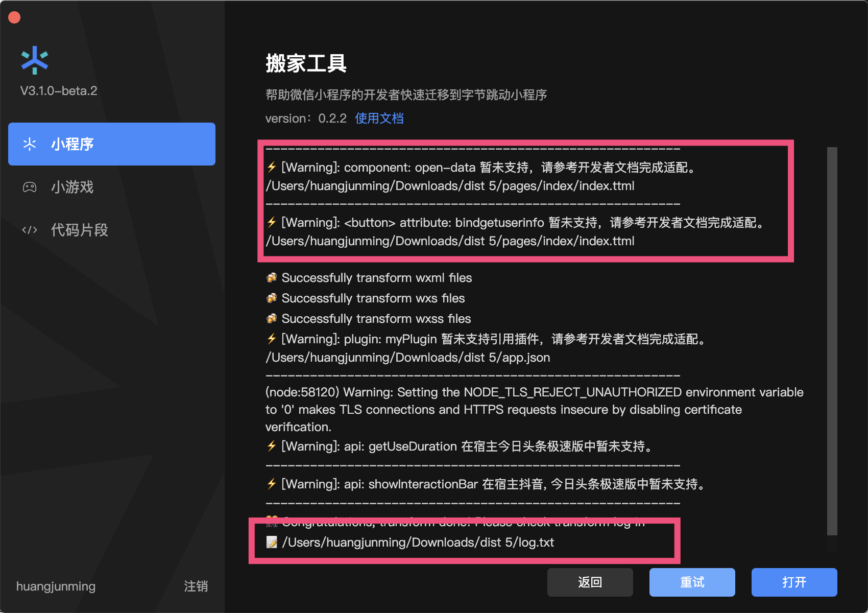Click the 返回 button

click(x=590, y=582)
